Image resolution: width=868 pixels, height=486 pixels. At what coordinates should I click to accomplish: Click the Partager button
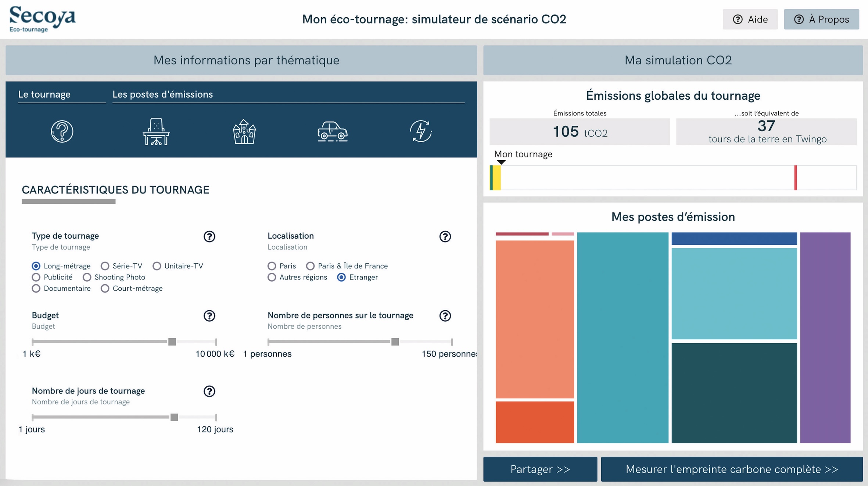(x=540, y=469)
